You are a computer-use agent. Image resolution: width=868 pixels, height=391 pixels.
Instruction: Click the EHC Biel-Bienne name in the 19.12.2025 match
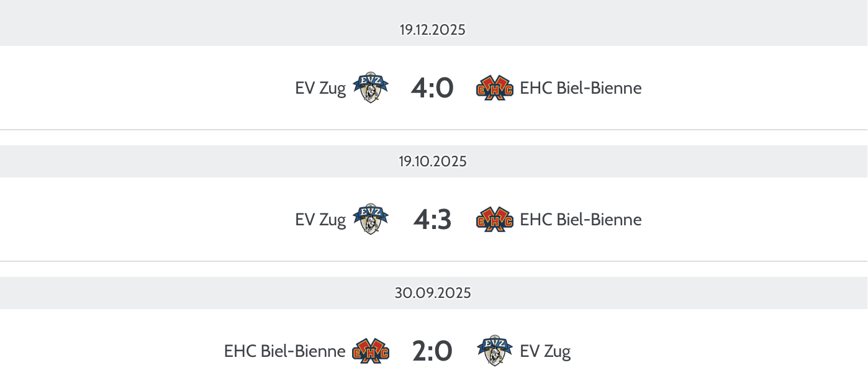pyautogui.click(x=581, y=88)
